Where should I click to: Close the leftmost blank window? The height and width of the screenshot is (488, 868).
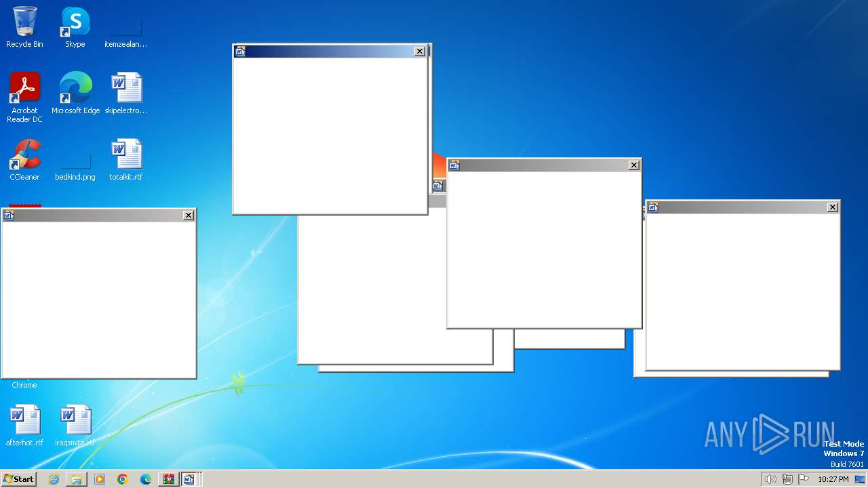point(189,216)
